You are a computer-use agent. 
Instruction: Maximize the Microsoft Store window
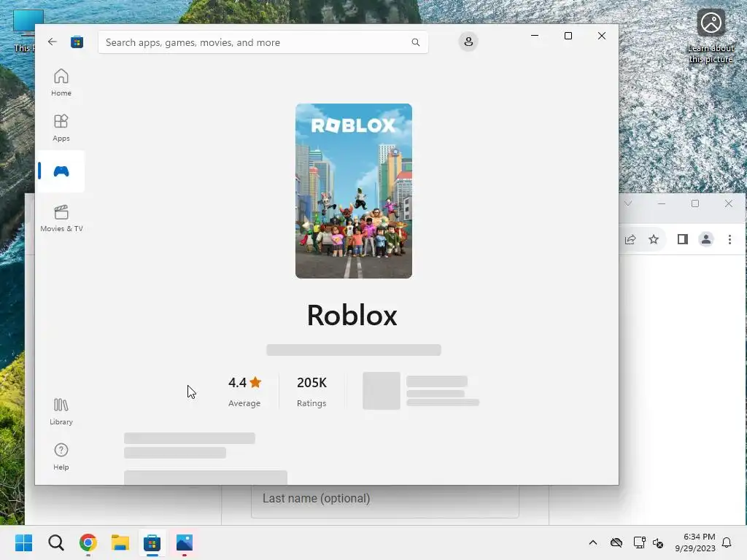tap(568, 36)
